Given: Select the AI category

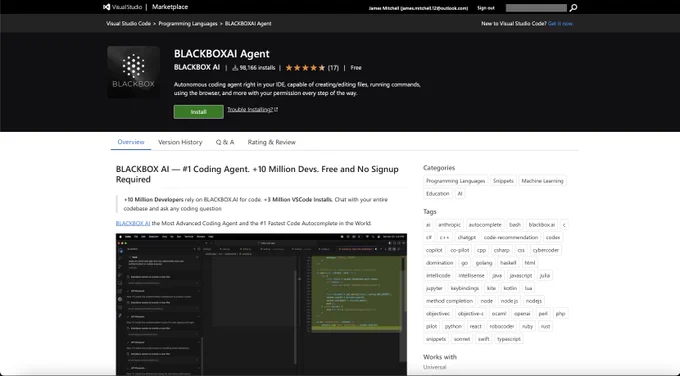Looking at the screenshot, I should click(x=460, y=193).
